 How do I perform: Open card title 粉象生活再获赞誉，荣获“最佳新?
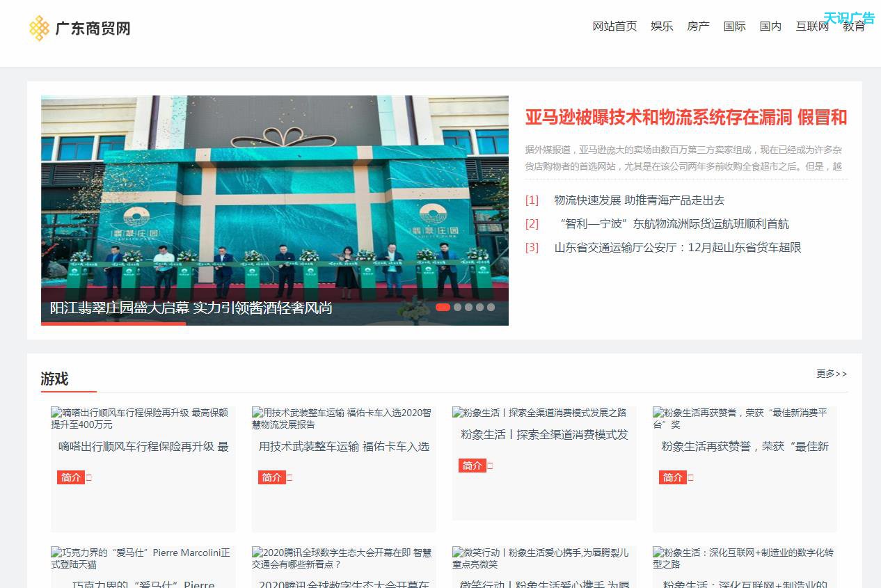coord(745,447)
